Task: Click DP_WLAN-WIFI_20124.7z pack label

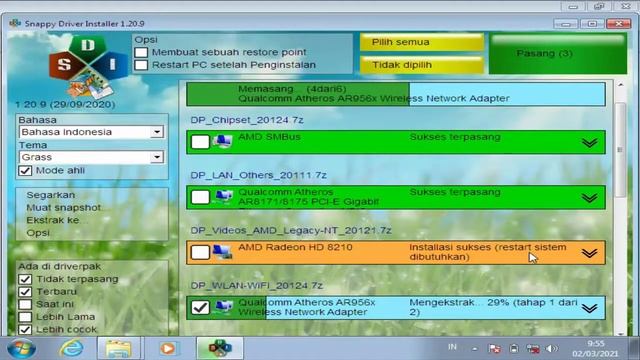Action: click(256, 285)
